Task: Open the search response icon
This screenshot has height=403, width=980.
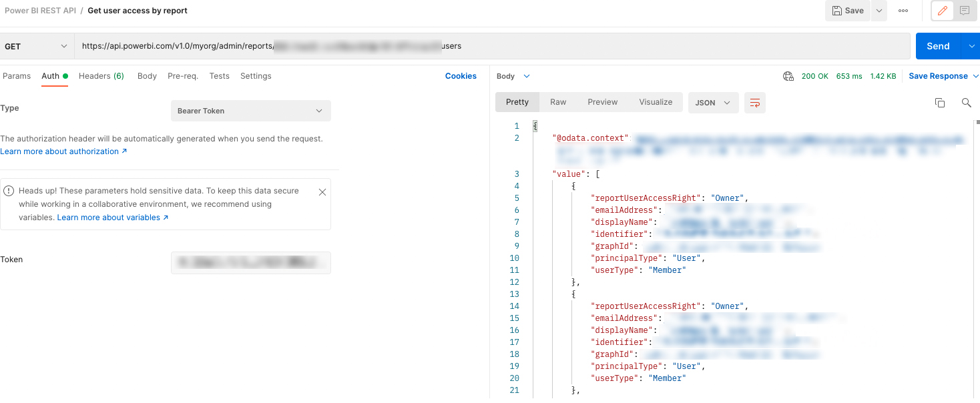Action: tap(966, 103)
